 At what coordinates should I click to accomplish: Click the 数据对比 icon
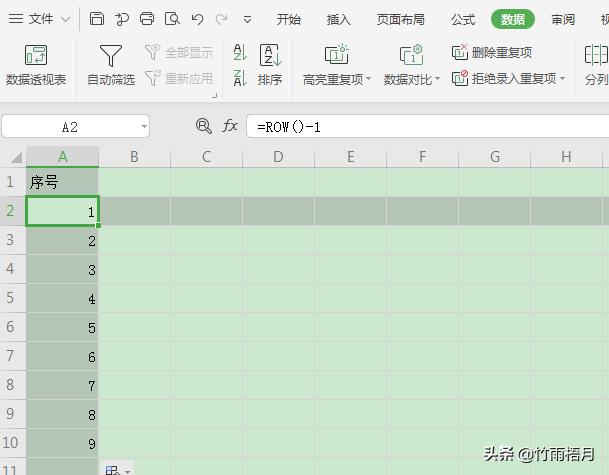click(411, 54)
